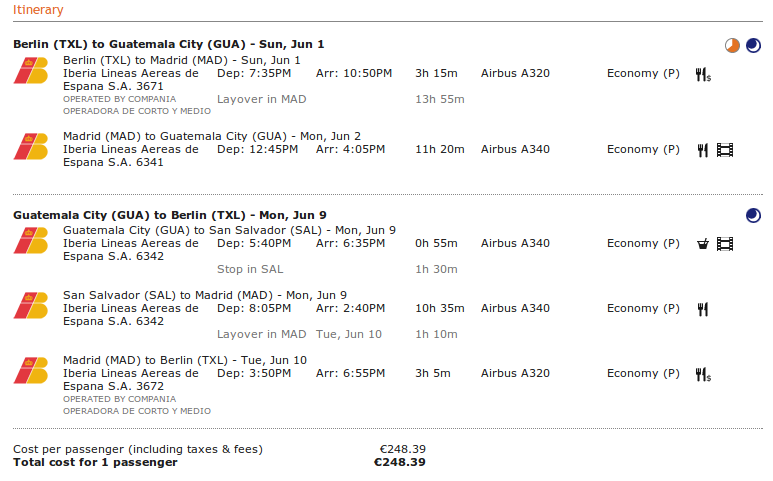Viewport: 773px width, 481px height.
Task: Click the Berlin (TXL) to Guatemala City header
Action: [169, 44]
